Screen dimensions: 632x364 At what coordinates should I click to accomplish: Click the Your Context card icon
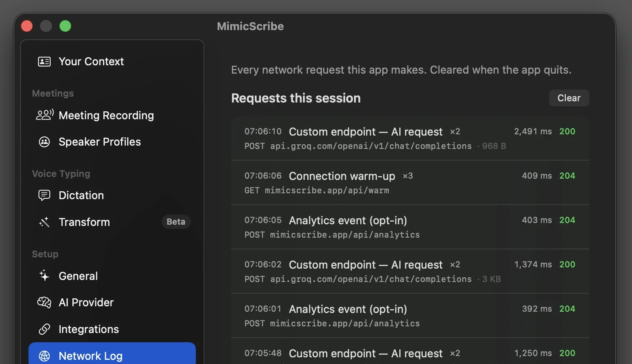point(44,62)
